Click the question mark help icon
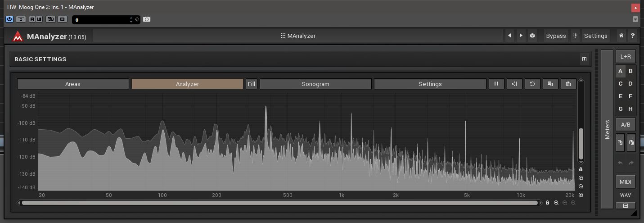The width and height of the screenshot is (644, 223). pos(633,36)
